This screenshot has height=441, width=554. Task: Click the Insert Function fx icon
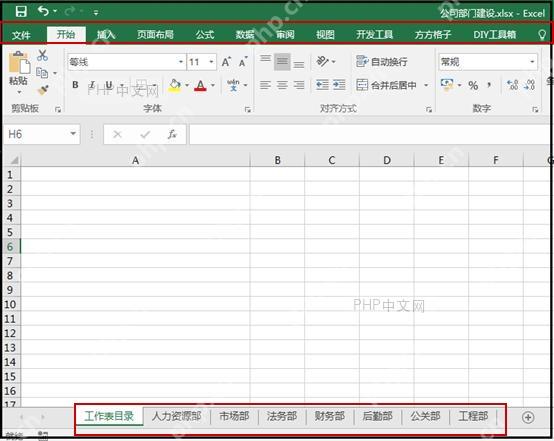click(172, 134)
